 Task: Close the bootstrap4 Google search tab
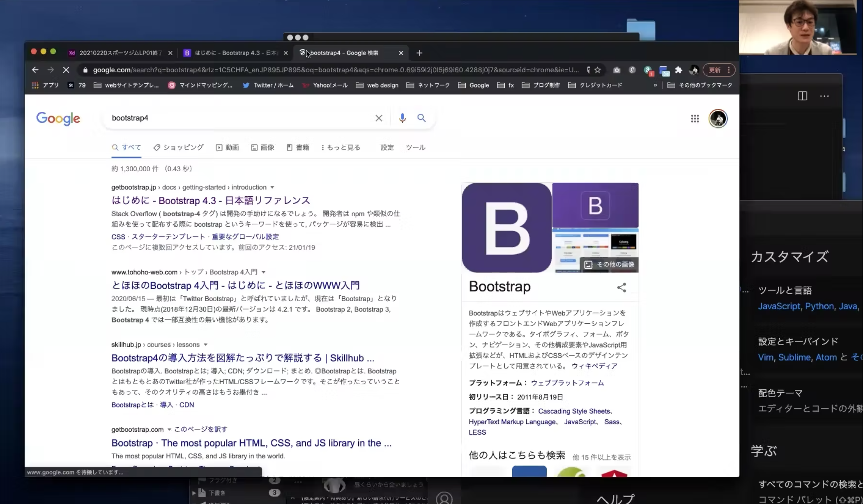click(401, 53)
